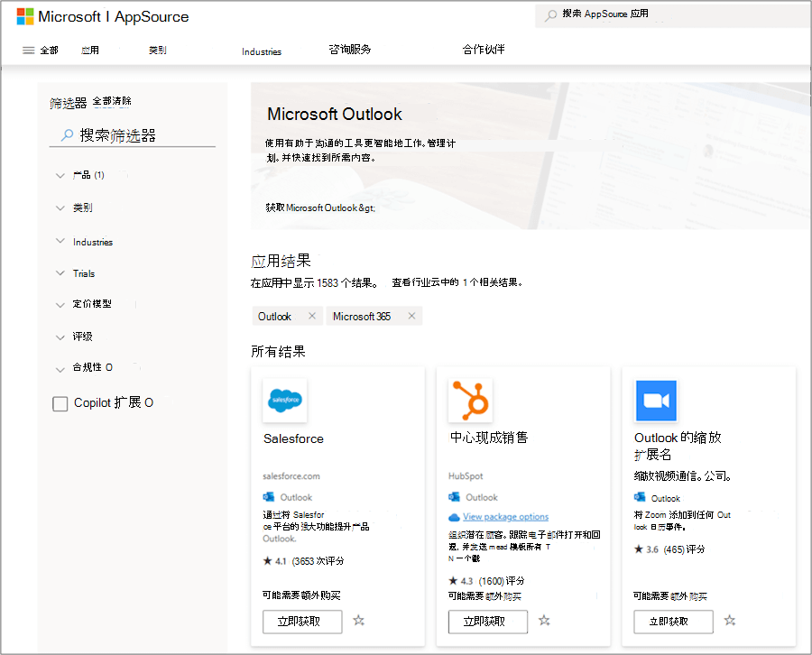Click 立即获取 on the Salesforce card
The image size is (812, 655).
[x=302, y=622]
